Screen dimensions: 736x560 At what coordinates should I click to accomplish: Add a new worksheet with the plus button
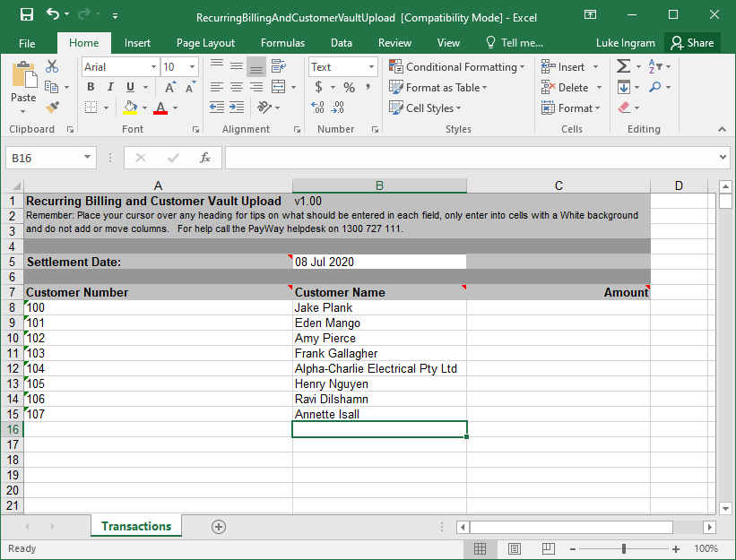[x=218, y=527]
